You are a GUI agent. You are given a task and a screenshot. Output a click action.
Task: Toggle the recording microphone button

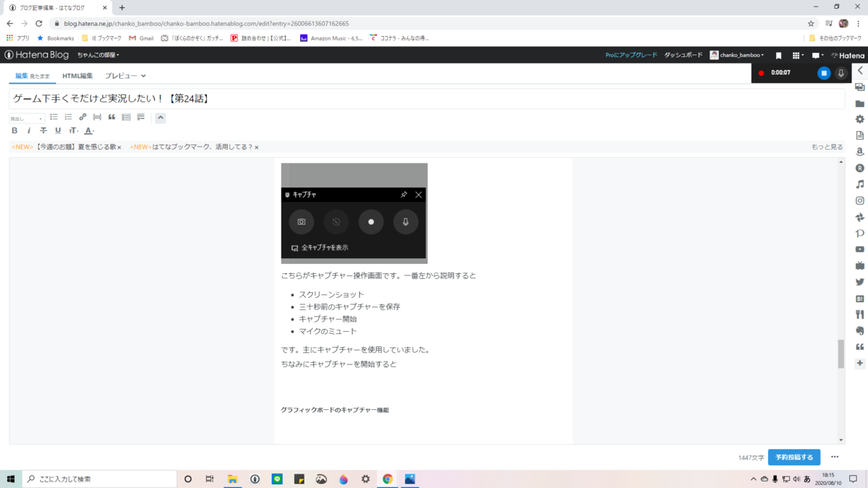[x=841, y=73]
